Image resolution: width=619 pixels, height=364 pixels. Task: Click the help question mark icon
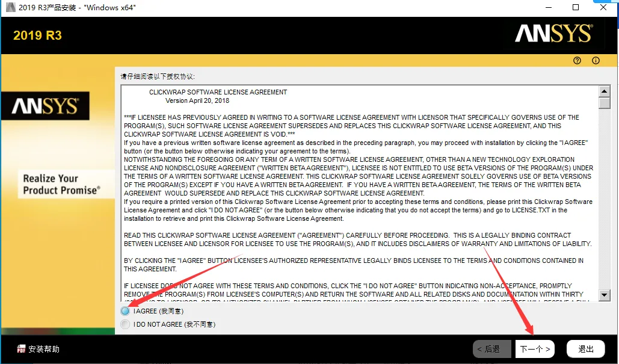pyautogui.click(x=577, y=60)
